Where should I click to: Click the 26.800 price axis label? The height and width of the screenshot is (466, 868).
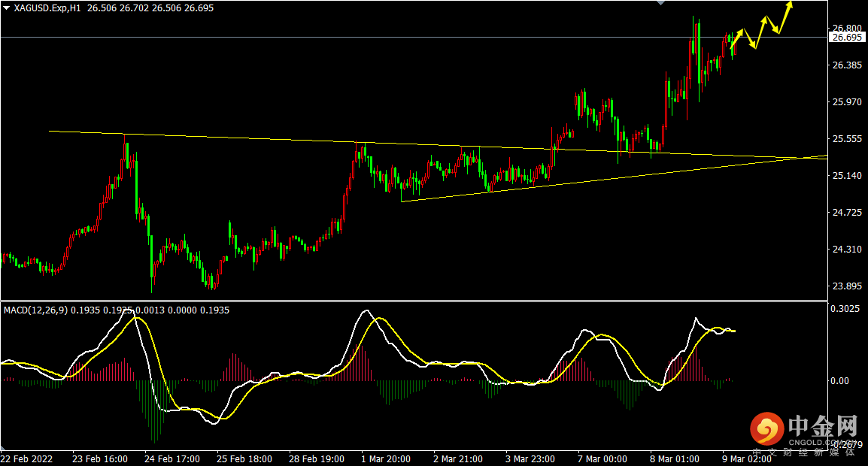click(x=847, y=28)
